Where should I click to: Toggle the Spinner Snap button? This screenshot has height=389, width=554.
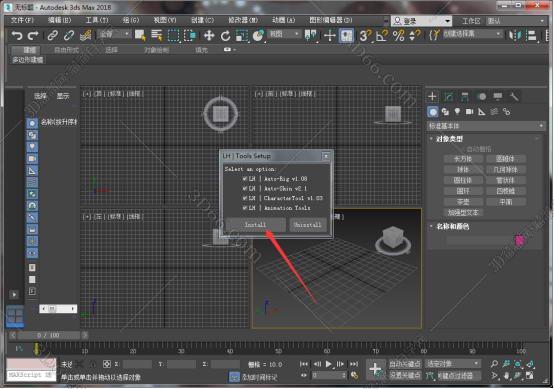point(414,35)
